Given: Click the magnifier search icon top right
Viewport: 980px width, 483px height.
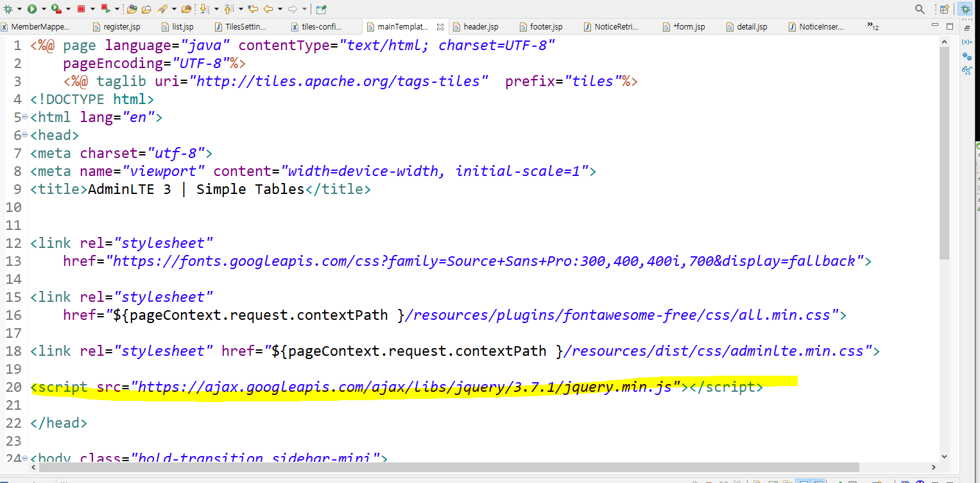Looking at the screenshot, I should point(920,9).
